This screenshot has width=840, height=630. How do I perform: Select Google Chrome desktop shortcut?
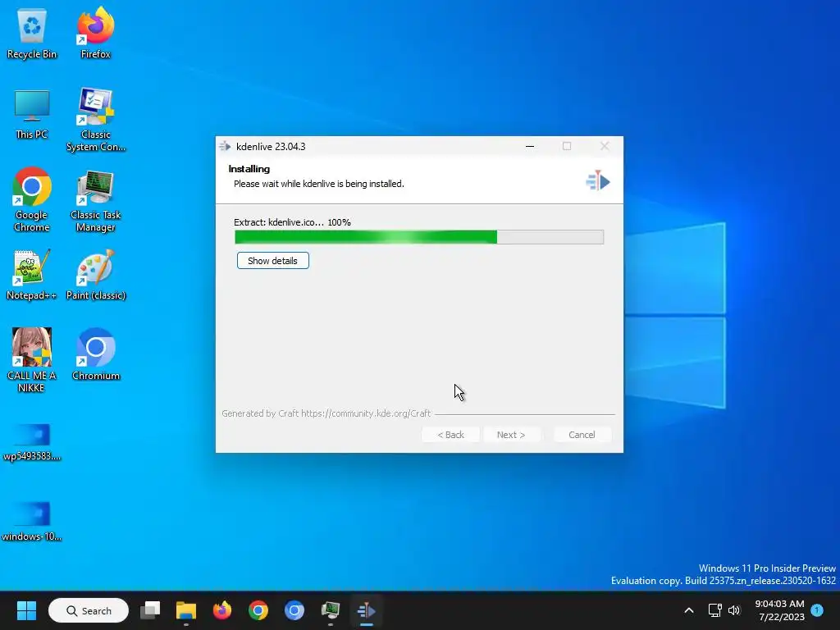click(x=32, y=199)
